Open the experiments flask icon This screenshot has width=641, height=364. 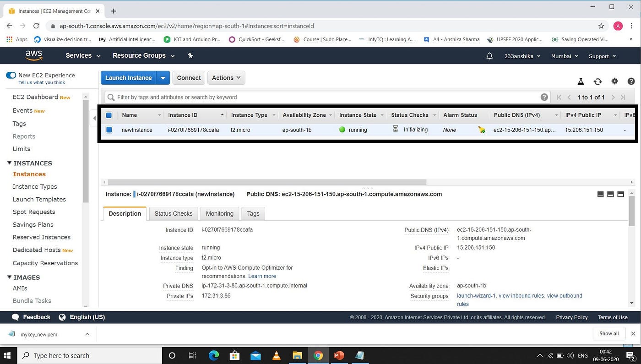[x=581, y=81]
